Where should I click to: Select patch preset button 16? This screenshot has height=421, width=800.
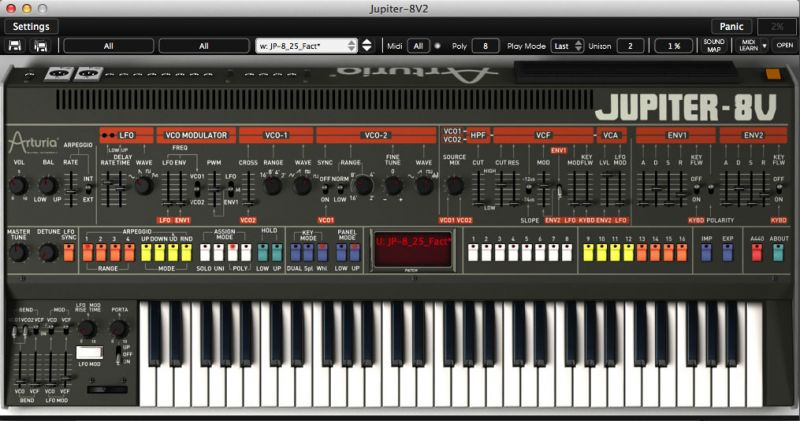[682, 253]
